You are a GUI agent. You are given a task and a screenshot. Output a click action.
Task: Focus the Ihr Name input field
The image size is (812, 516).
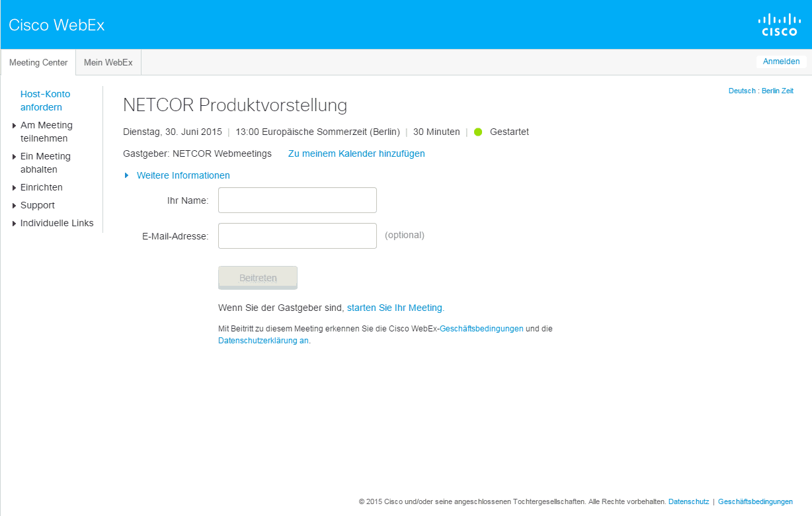(x=298, y=200)
